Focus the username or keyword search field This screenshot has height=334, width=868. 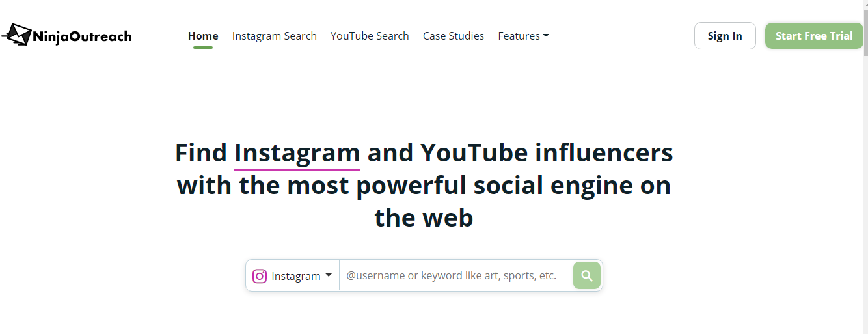point(456,275)
